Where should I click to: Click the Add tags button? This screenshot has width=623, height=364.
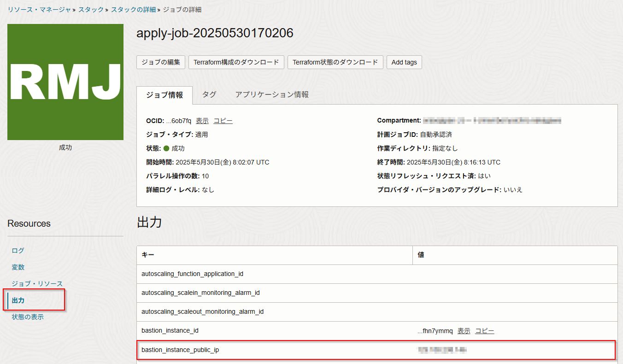(404, 62)
